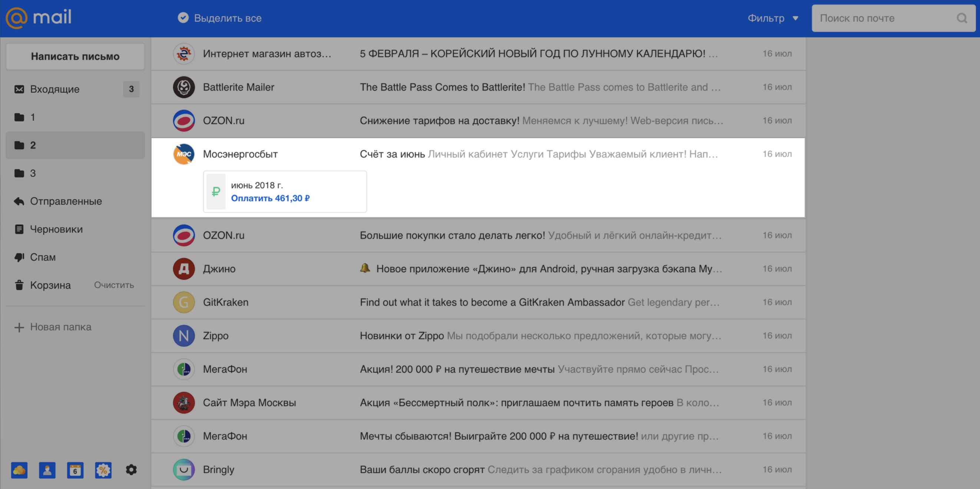Screen dimensions: 980x489
Task: Click the июнь 2018 г. payment card
Action: pyautogui.click(x=285, y=192)
